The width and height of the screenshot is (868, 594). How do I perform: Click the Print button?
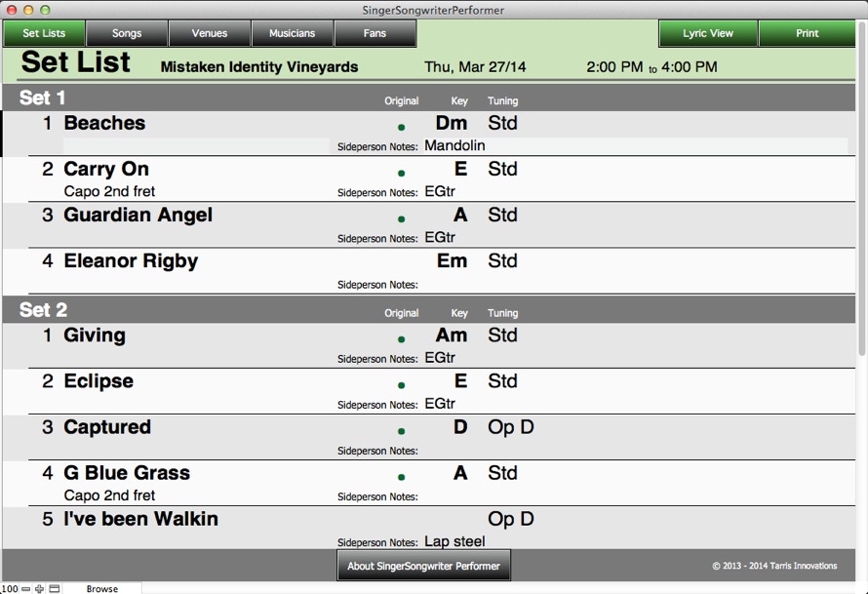[807, 33]
